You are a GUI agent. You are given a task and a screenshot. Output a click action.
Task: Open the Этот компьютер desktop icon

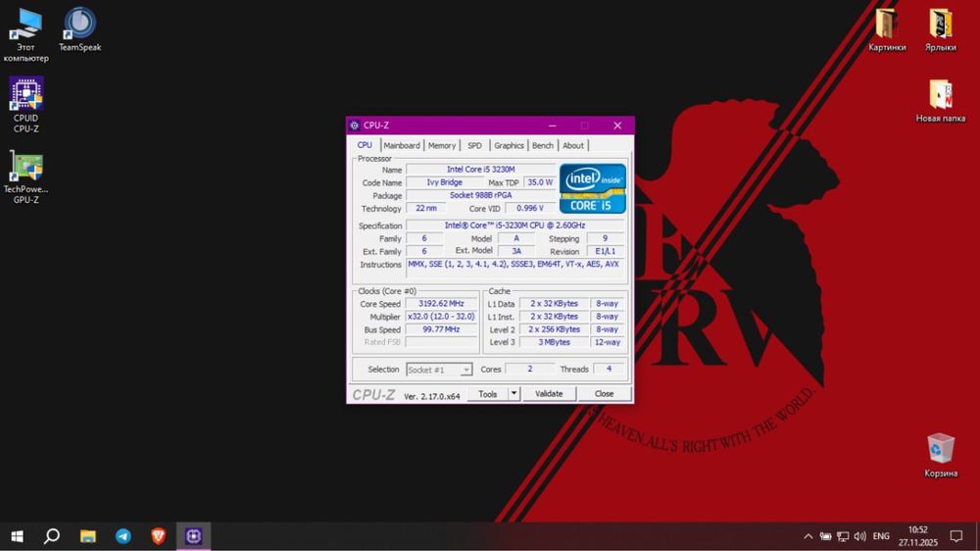point(25,35)
